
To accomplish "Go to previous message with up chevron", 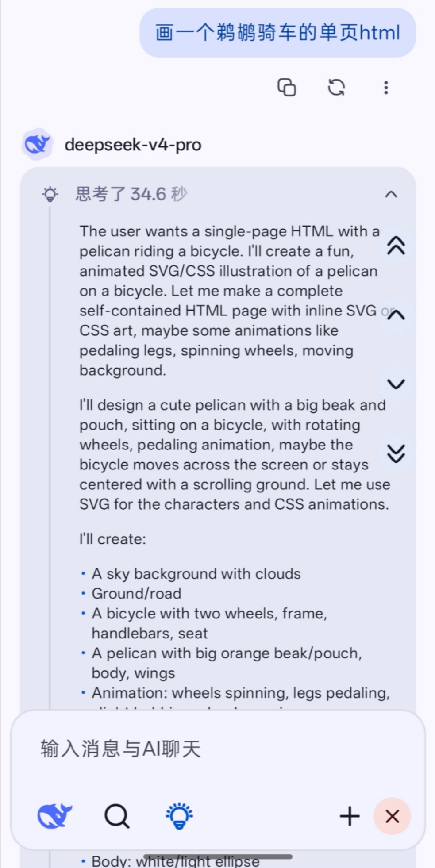I will pos(396,315).
